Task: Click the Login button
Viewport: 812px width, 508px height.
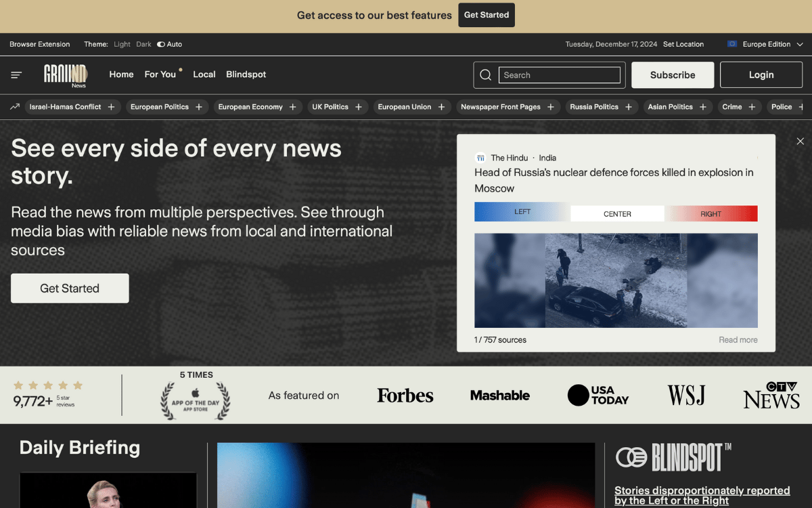Action: tap(761, 75)
